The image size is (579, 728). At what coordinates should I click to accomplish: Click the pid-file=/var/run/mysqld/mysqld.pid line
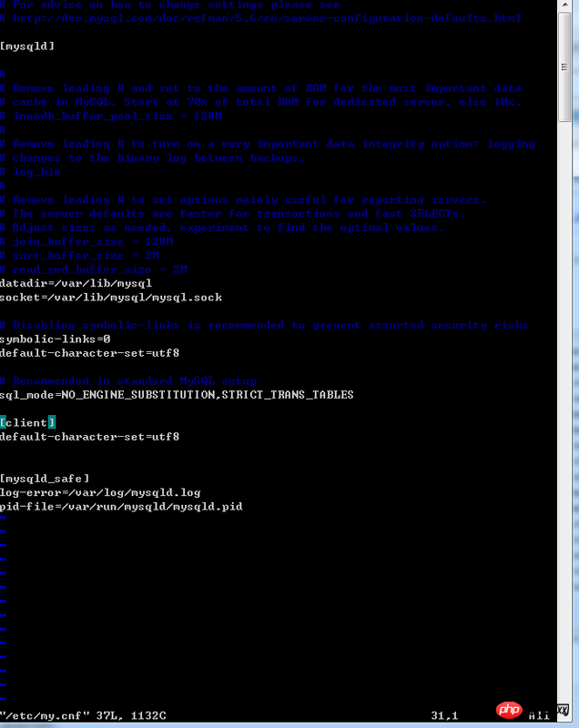[x=121, y=506]
